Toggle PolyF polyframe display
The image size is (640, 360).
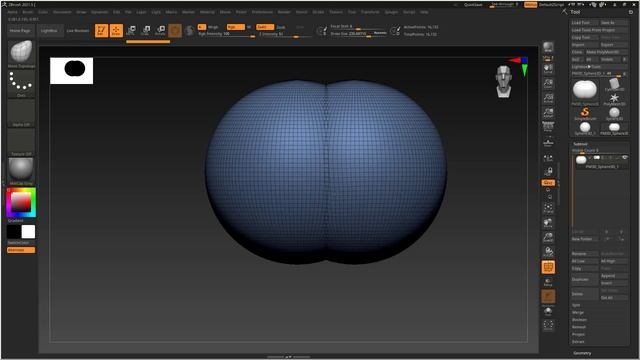click(x=548, y=267)
